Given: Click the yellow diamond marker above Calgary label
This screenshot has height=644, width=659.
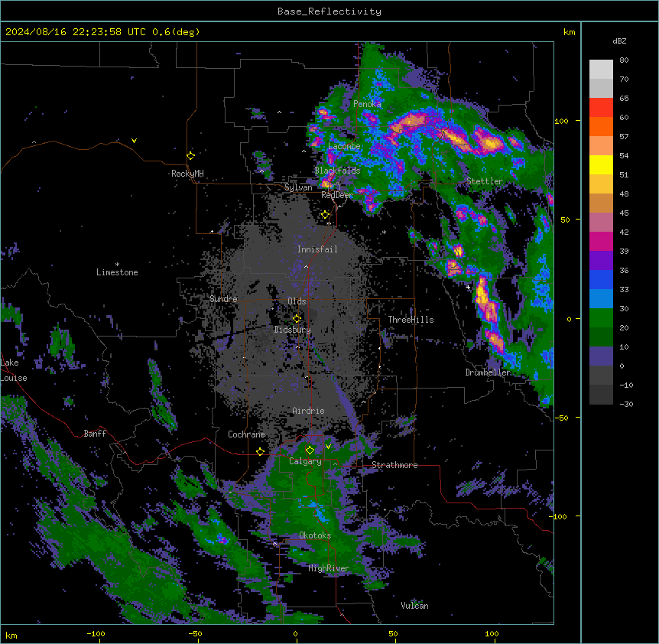Looking at the screenshot, I should pos(310,450).
